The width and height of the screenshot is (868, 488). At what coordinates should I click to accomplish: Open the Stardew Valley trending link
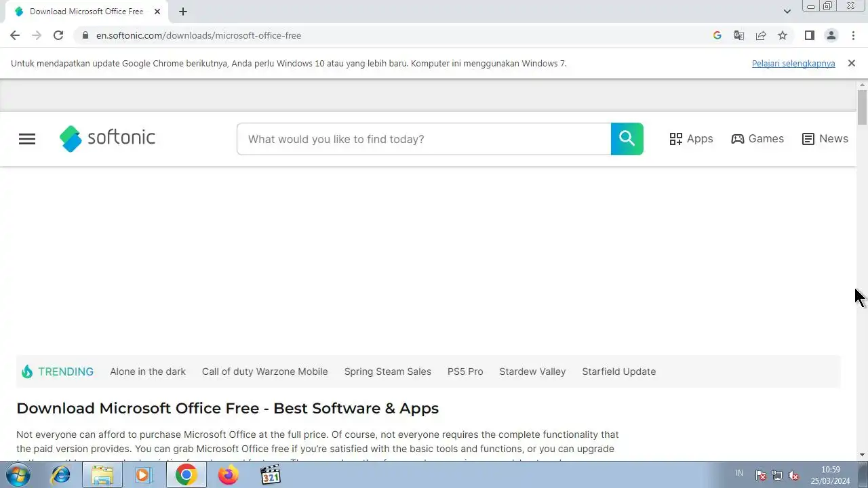point(532,371)
